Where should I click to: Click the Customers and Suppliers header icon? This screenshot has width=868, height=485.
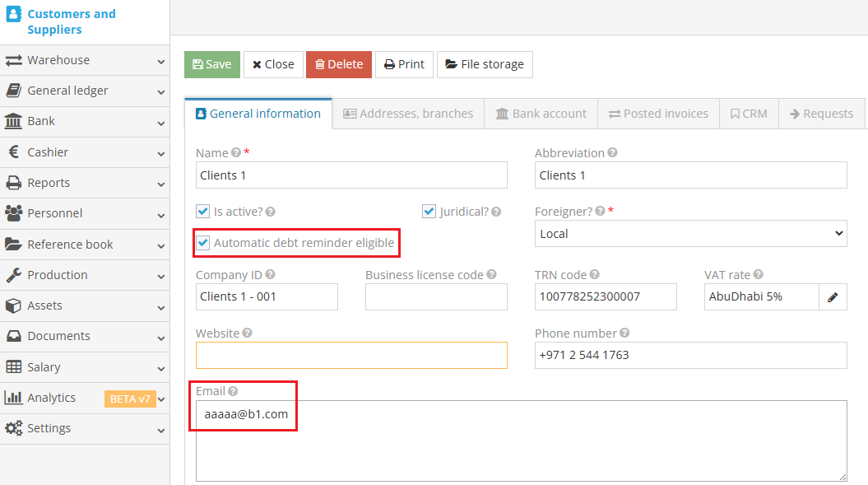[12, 14]
